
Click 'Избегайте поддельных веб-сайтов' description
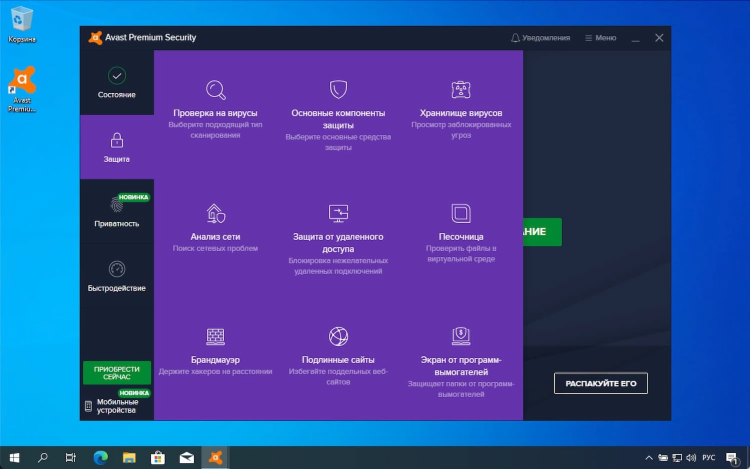[x=338, y=377]
